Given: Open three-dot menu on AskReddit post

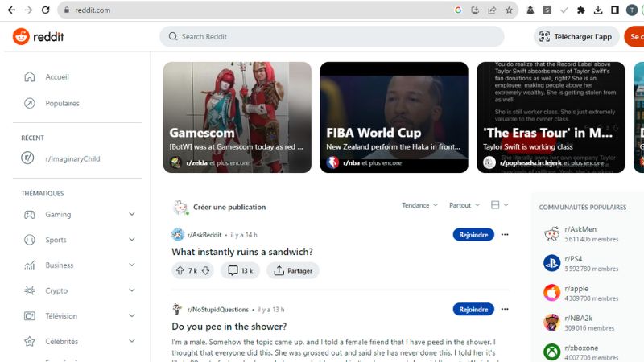Looking at the screenshot, I should click(505, 235).
